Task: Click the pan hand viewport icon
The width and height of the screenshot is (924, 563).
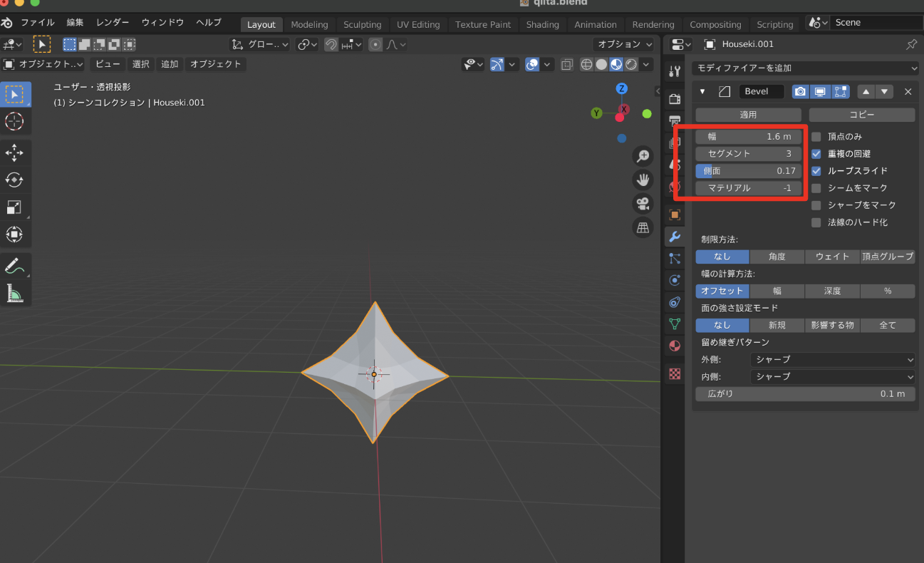Action: (x=643, y=180)
